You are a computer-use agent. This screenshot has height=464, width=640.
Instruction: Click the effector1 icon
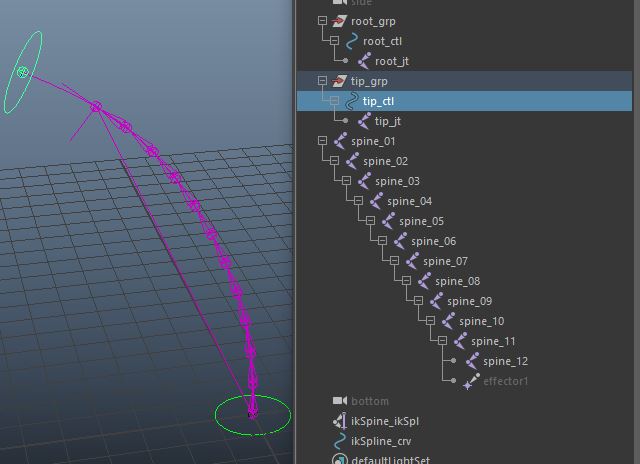click(471, 381)
